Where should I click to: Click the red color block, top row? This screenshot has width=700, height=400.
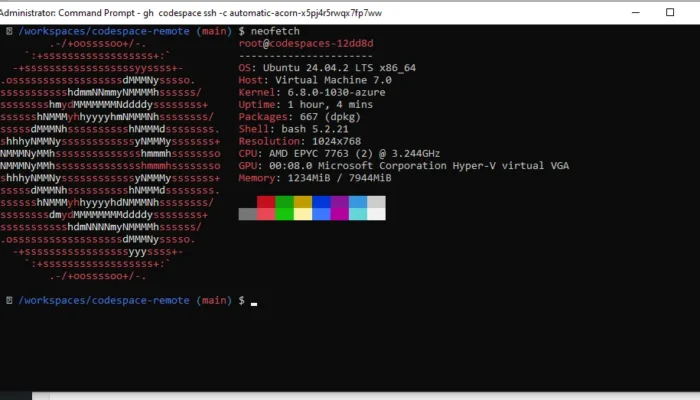pos(266,202)
